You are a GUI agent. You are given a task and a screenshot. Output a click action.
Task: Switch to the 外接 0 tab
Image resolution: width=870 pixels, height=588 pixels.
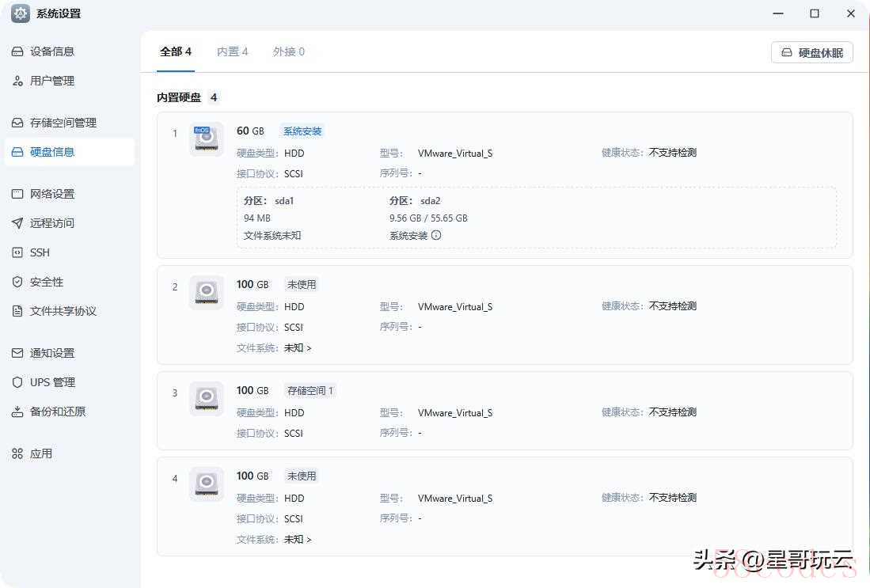[x=288, y=51]
